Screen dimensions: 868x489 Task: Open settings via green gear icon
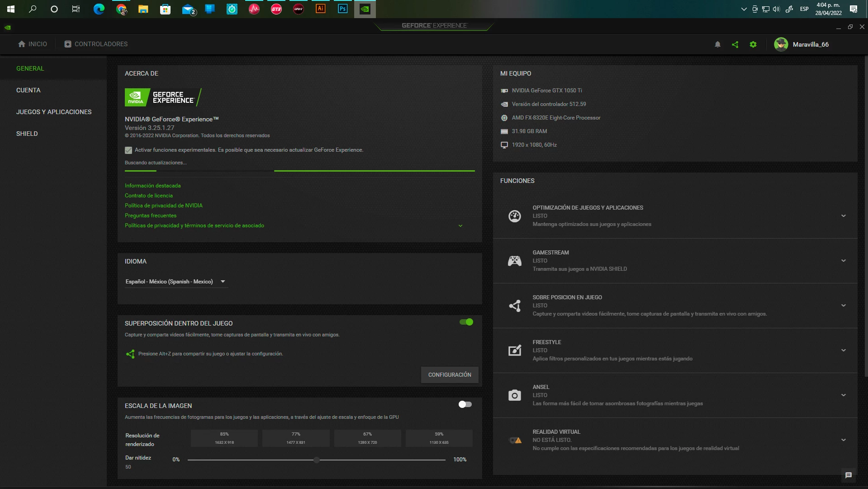click(x=753, y=44)
